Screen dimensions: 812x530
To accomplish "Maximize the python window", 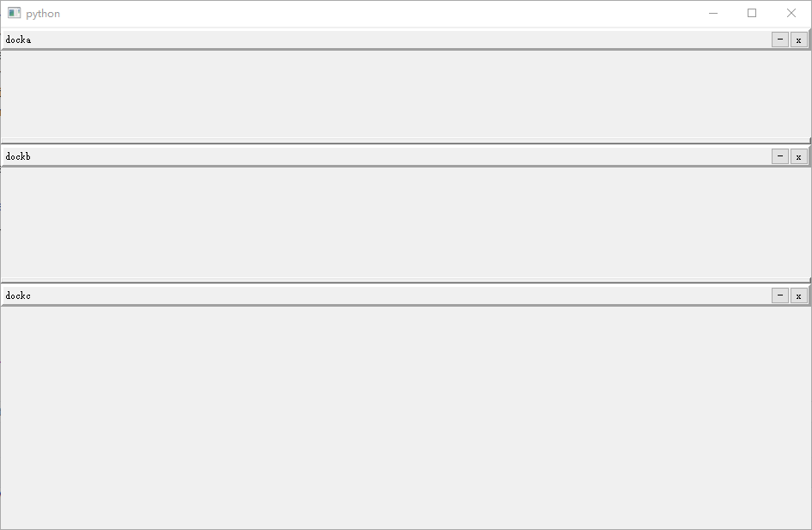I will (x=752, y=13).
